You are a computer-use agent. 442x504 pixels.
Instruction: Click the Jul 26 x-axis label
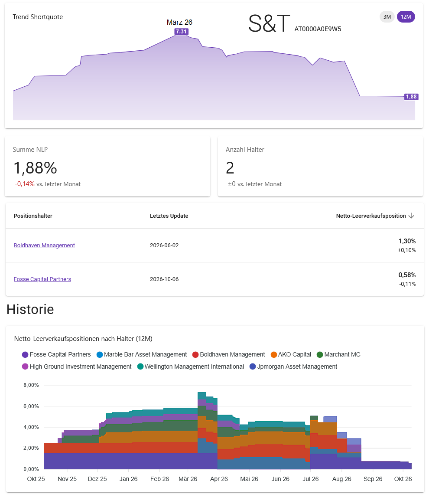click(311, 479)
